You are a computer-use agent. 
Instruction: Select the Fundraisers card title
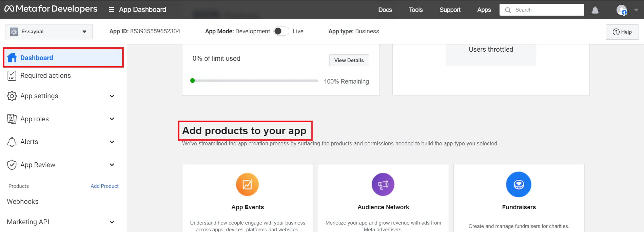point(519,207)
